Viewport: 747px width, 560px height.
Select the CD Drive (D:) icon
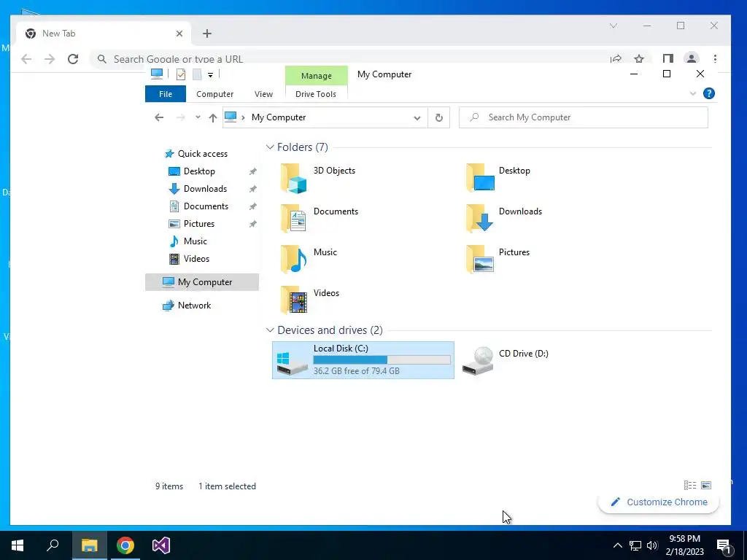478,360
